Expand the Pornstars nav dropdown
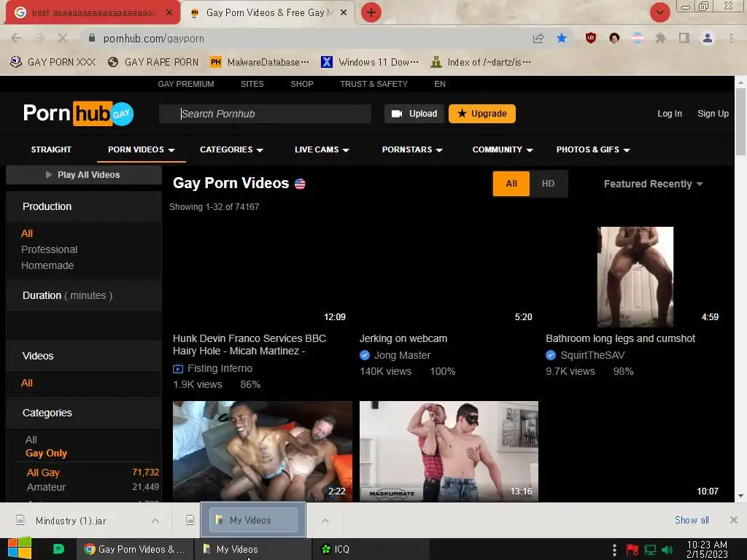The width and height of the screenshot is (747, 560). pos(412,149)
